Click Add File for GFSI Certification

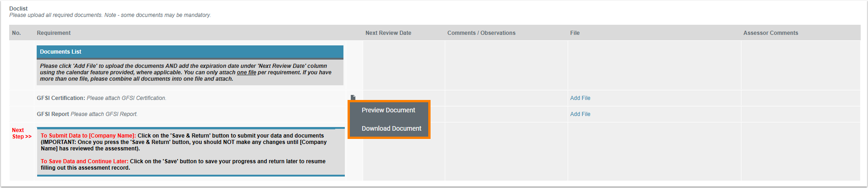click(580, 98)
